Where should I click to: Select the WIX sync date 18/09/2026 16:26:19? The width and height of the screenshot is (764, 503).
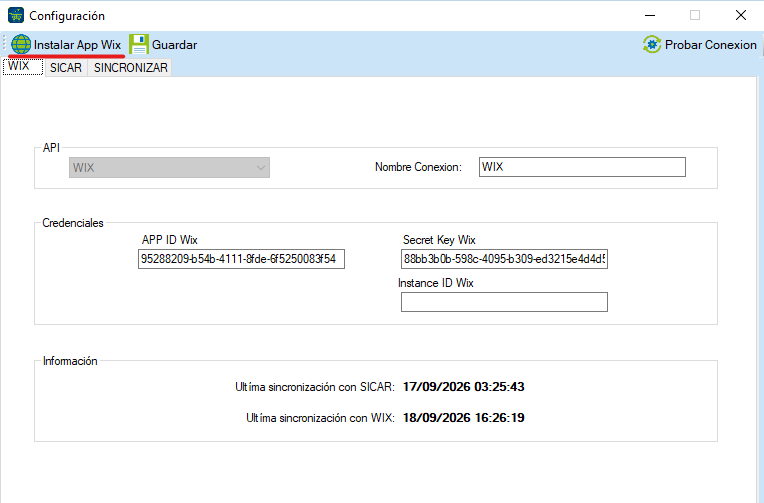pos(463,418)
